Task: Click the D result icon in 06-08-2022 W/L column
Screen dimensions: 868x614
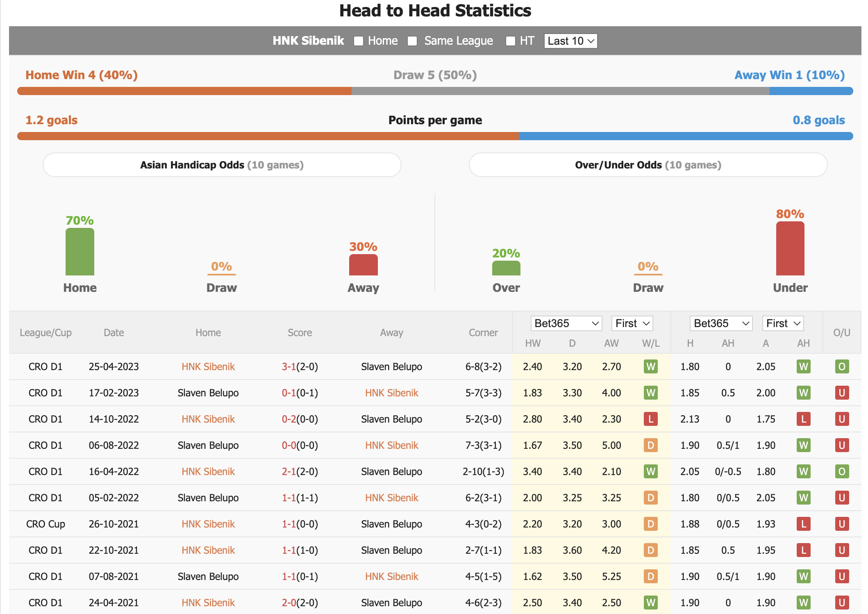Action: [651, 445]
